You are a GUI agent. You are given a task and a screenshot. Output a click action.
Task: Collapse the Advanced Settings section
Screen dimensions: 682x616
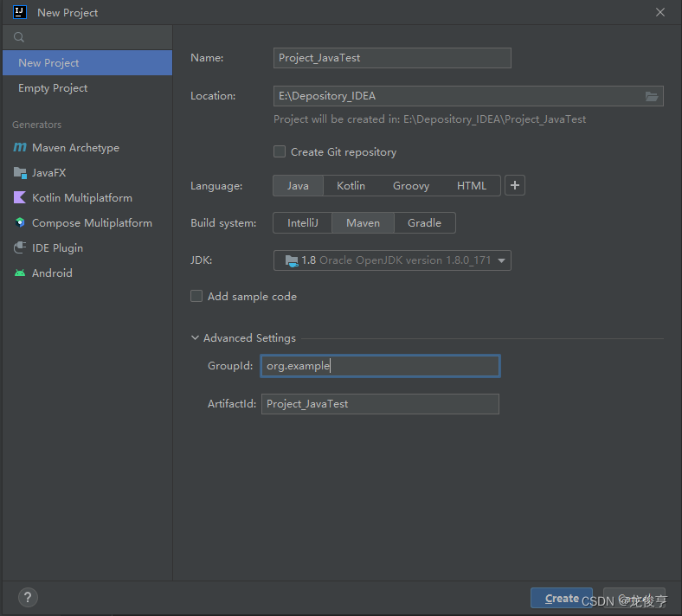[x=195, y=337]
